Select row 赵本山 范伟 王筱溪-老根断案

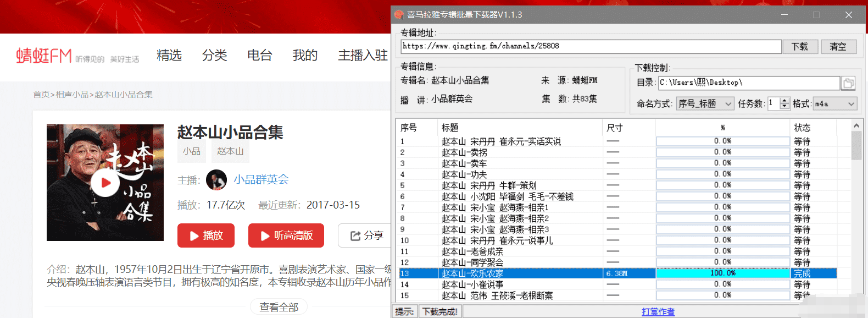tap(617, 295)
